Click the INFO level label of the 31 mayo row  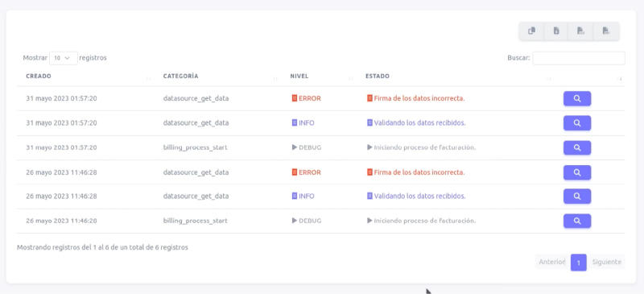303,123
